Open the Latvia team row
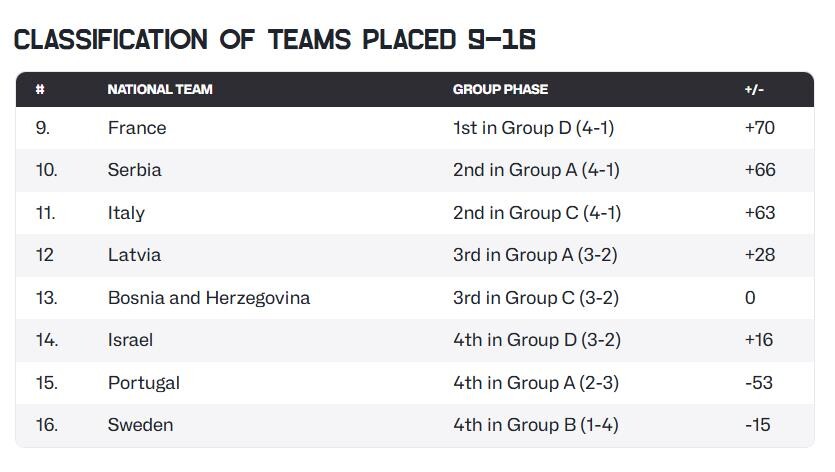Image resolution: width=835 pixels, height=472 pixels. pyautogui.click(x=134, y=255)
